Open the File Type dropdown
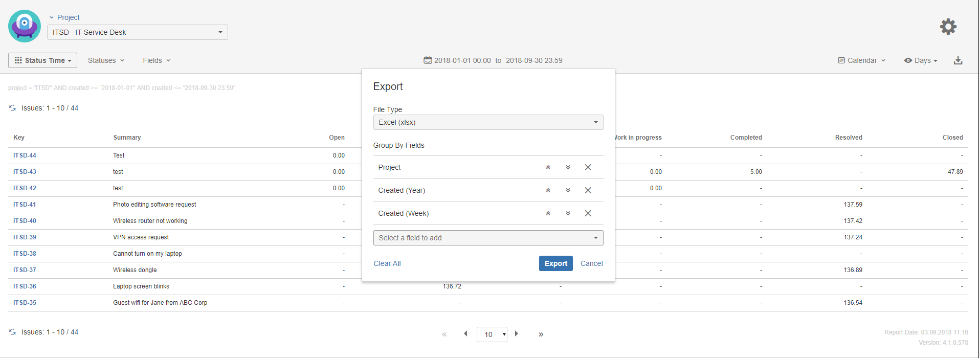This screenshot has width=980, height=358. [x=488, y=122]
